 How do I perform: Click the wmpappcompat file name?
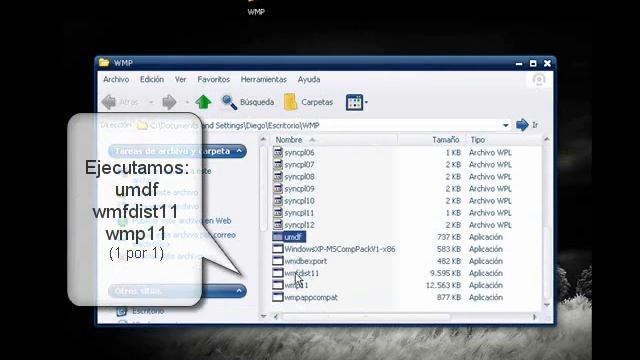(311, 298)
